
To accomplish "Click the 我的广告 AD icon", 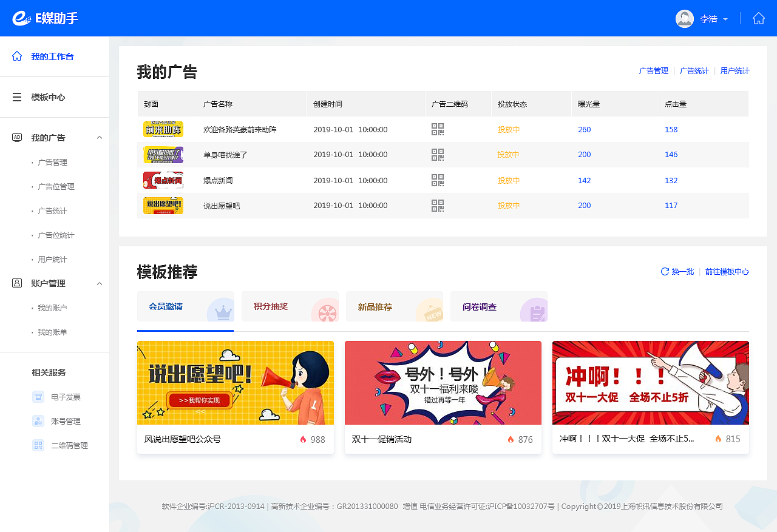I will point(17,137).
